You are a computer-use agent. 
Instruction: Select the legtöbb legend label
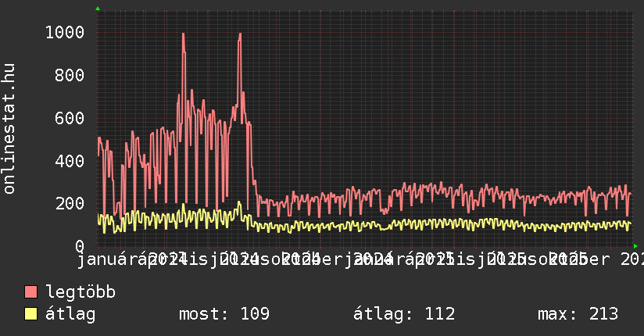(80, 292)
